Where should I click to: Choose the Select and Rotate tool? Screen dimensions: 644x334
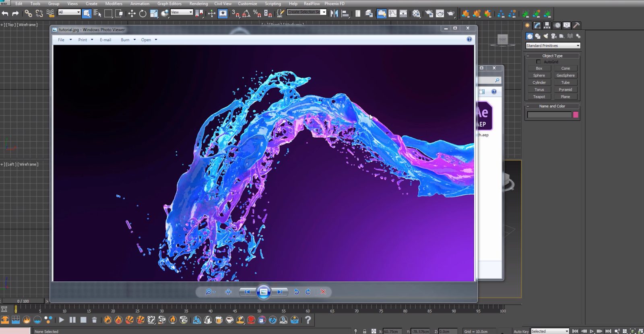142,14
